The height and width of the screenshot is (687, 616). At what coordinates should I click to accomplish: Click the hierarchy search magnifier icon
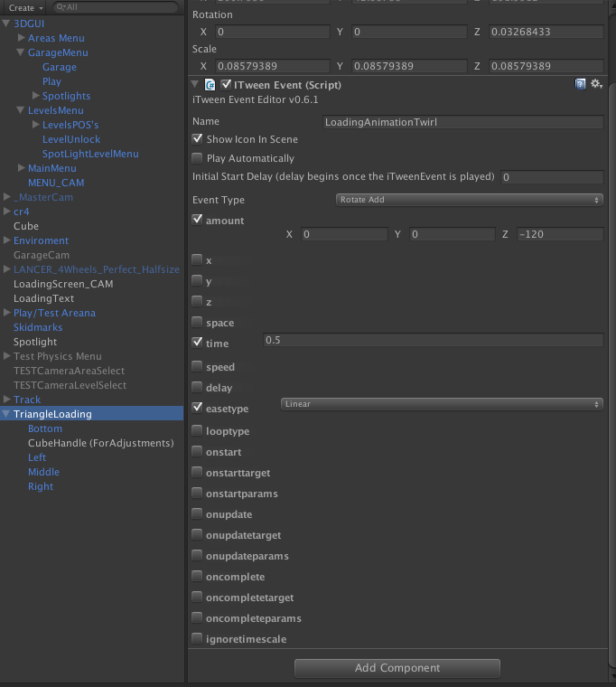tap(60, 7)
